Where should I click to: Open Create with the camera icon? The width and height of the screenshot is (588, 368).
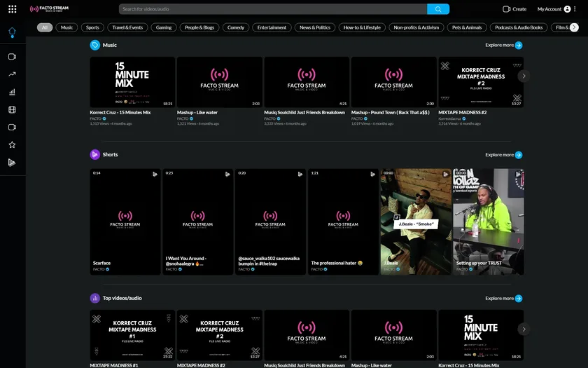click(x=506, y=9)
